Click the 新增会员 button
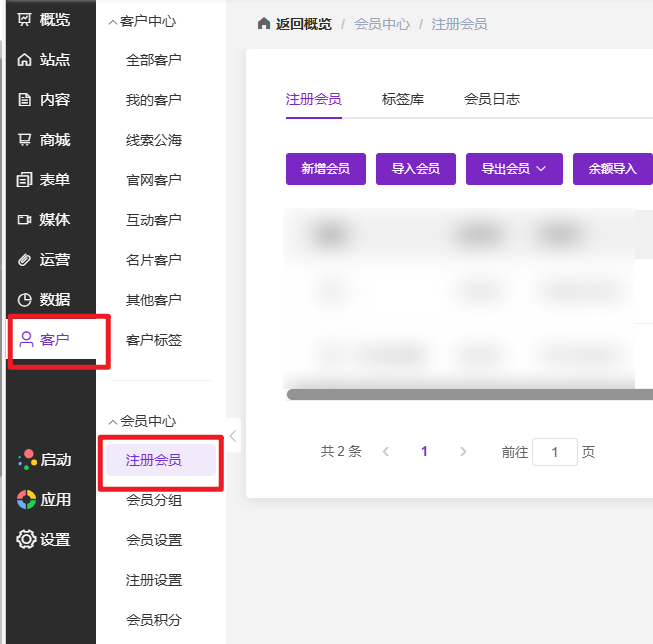653x644 pixels. 326,169
